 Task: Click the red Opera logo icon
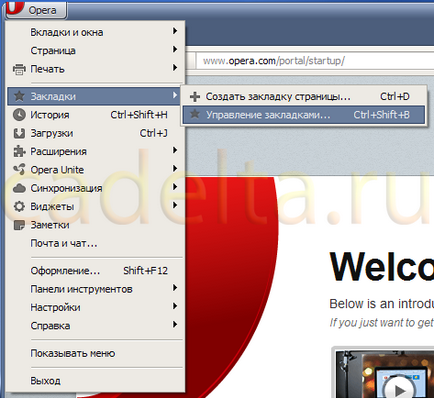15,8
